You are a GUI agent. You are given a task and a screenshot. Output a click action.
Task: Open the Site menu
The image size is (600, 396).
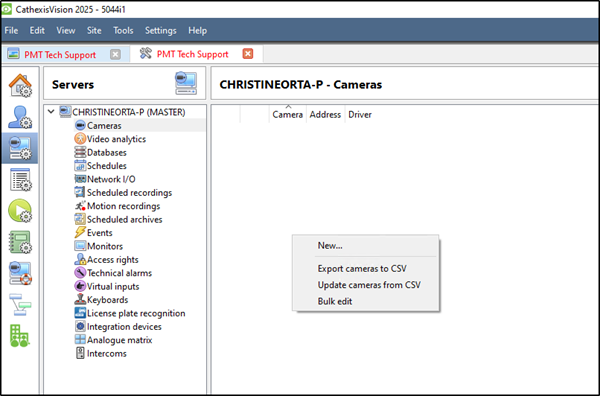(94, 30)
